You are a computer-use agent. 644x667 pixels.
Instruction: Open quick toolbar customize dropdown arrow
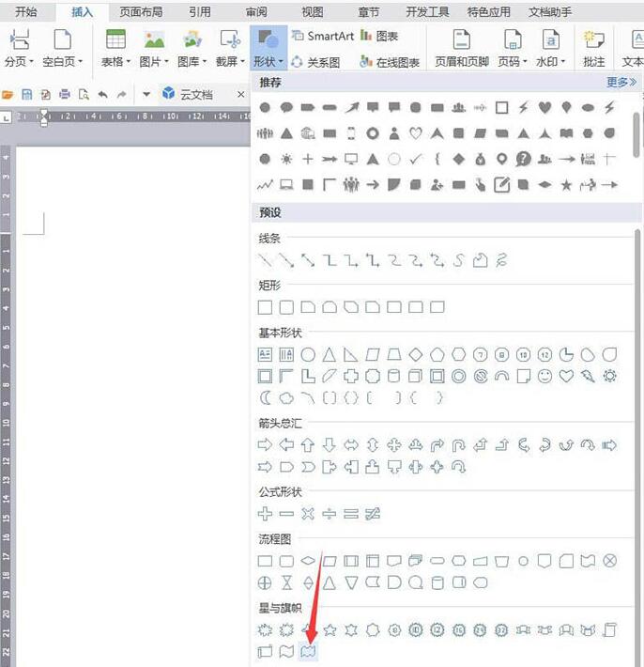(146, 95)
